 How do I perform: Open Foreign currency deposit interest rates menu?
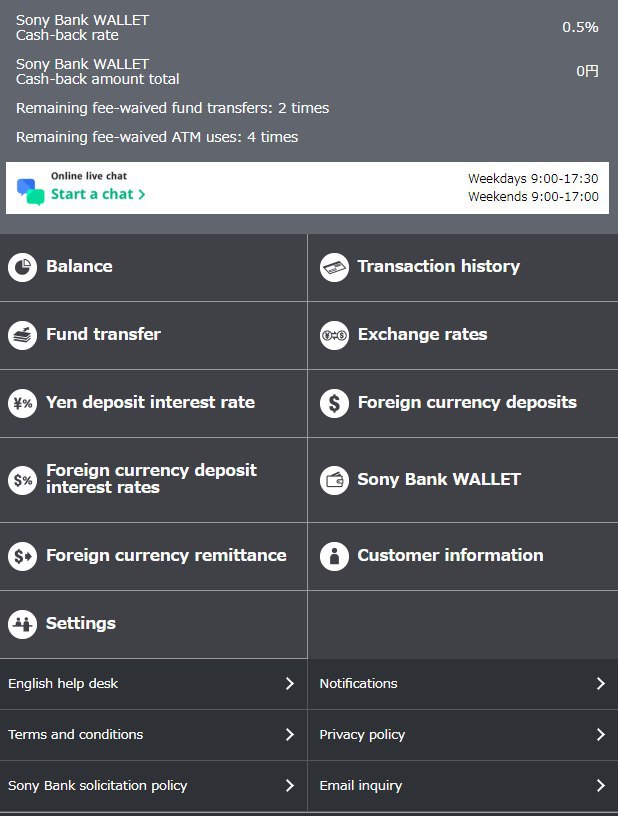[x=151, y=479]
